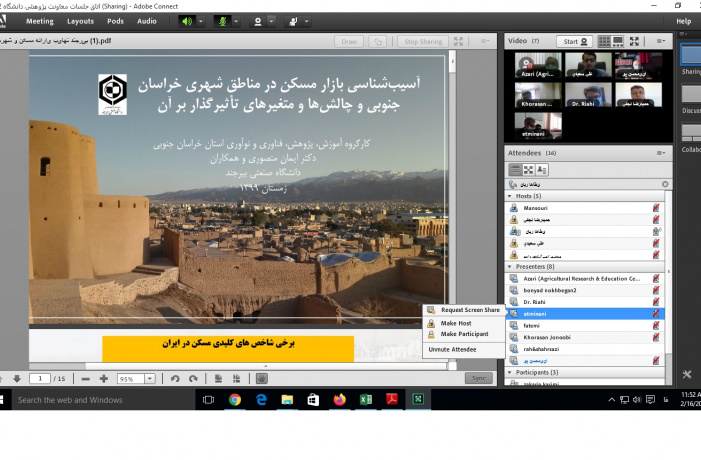The width and height of the screenshot is (701, 460).
Task: Open the Attendees pod options menu
Action: click(661, 153)
